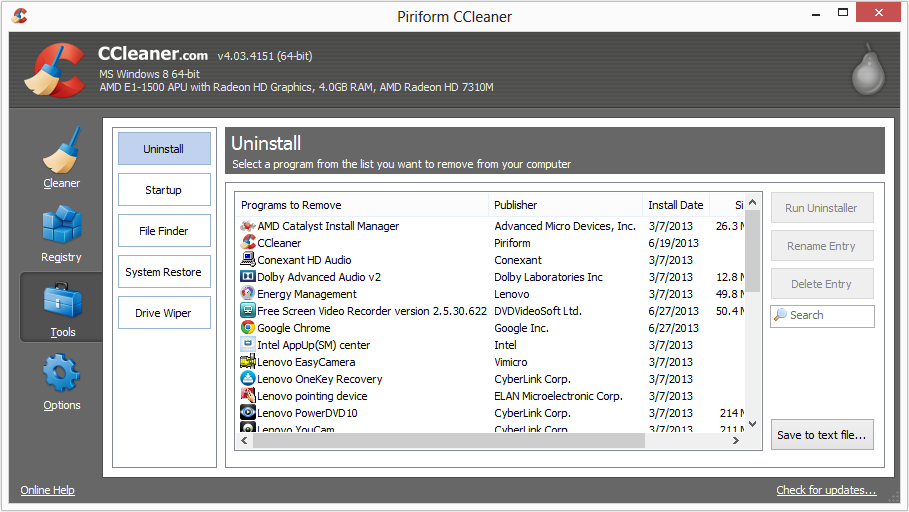Select the Tools toolbox icon
This screenshot has width=909, height=512.
click(61, 300)
